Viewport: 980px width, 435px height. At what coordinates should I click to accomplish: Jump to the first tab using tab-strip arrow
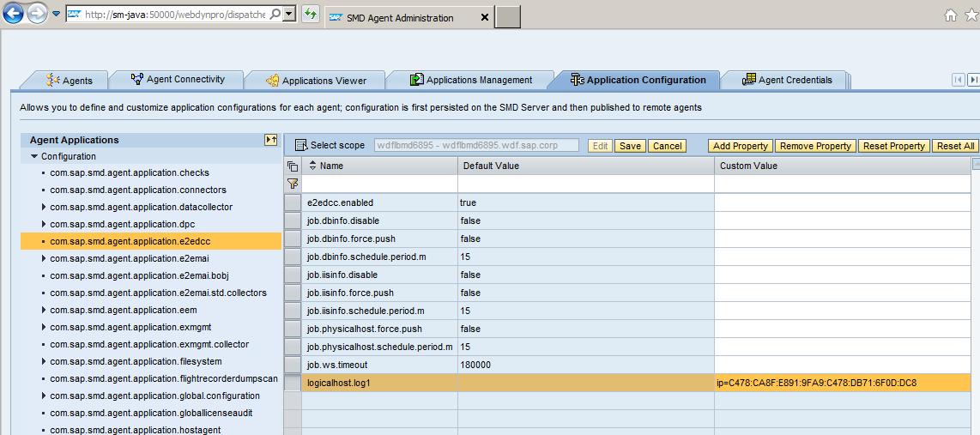(959, 80)
